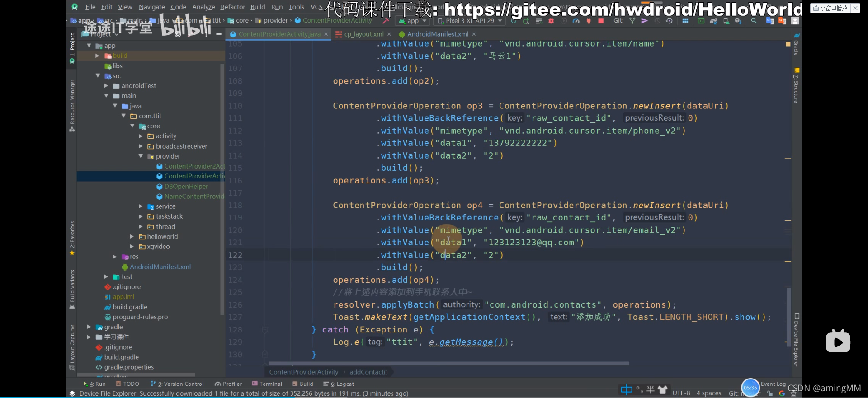Viewport: 868px width, 398px height.
Task: Click the Attach Debugger to process icon
Action: click(x=588, y=21)
